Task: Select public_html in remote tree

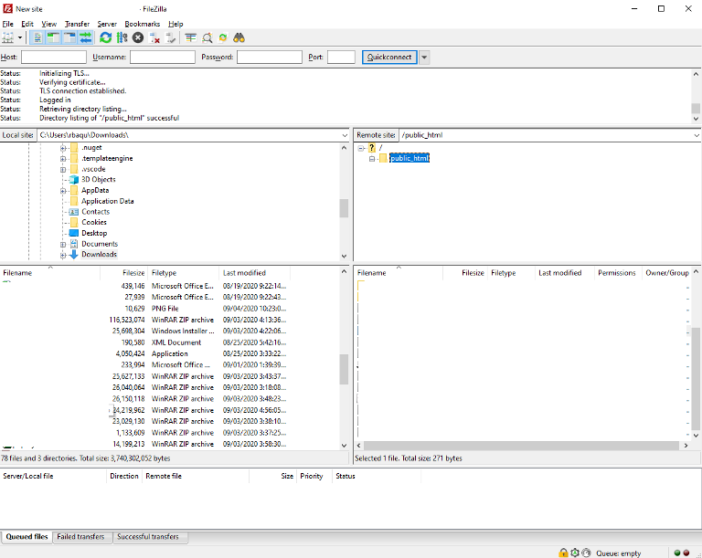Action: tap(409, 158)
